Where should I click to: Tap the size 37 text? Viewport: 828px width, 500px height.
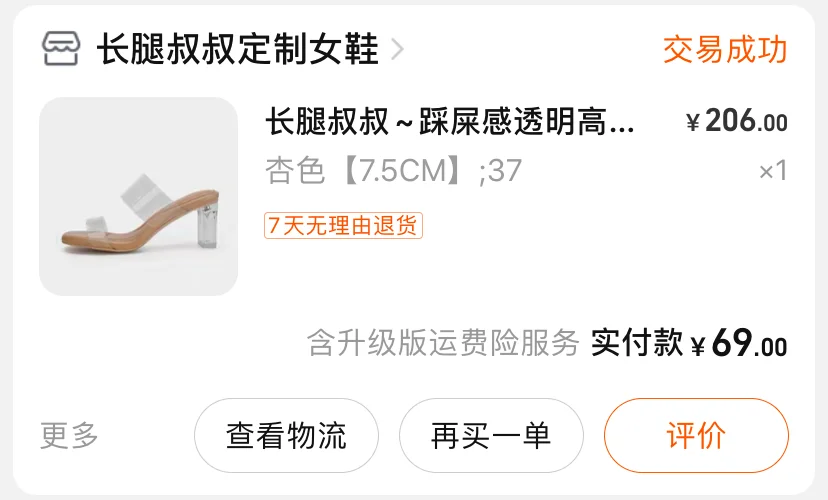click(x=505, y=171)
